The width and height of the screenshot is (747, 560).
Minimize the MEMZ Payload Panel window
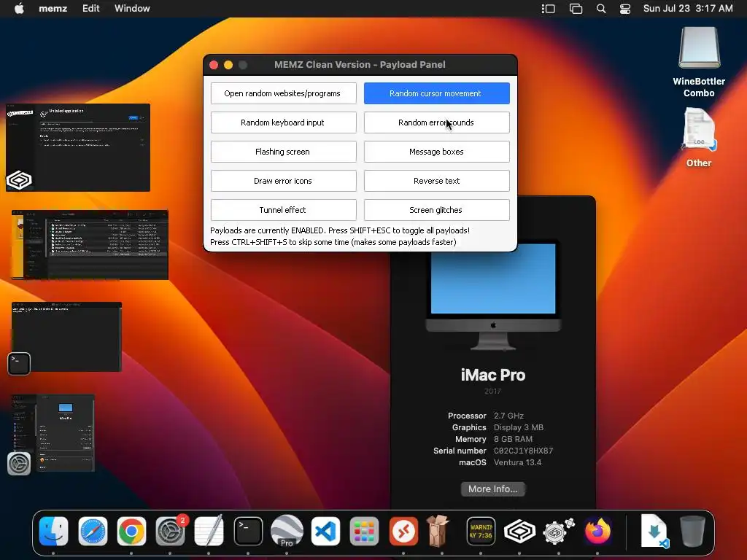coord(228,65)
